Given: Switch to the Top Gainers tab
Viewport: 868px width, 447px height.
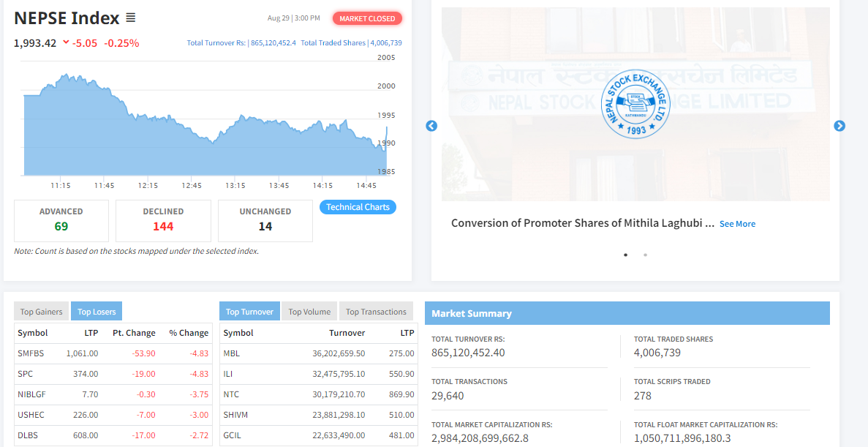Looking at the screenshot, I should click(42, 312).
